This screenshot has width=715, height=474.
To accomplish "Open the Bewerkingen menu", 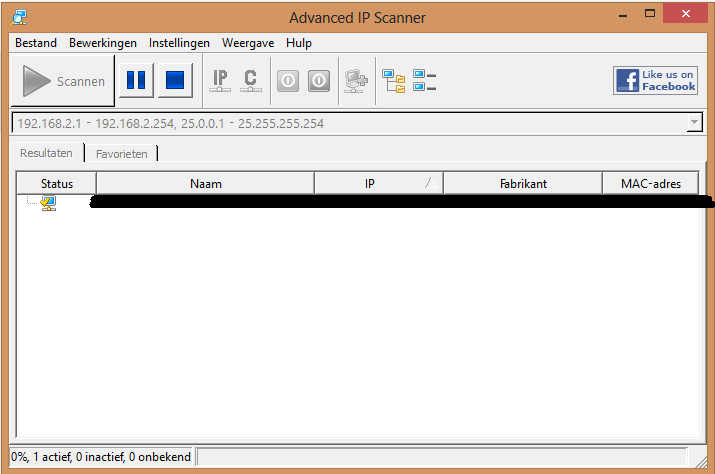I will point(103,43).
